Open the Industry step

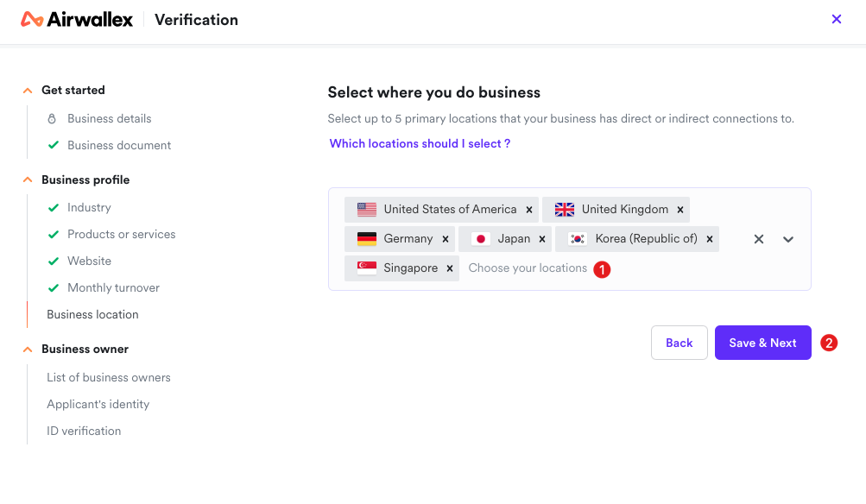(89, 208)
